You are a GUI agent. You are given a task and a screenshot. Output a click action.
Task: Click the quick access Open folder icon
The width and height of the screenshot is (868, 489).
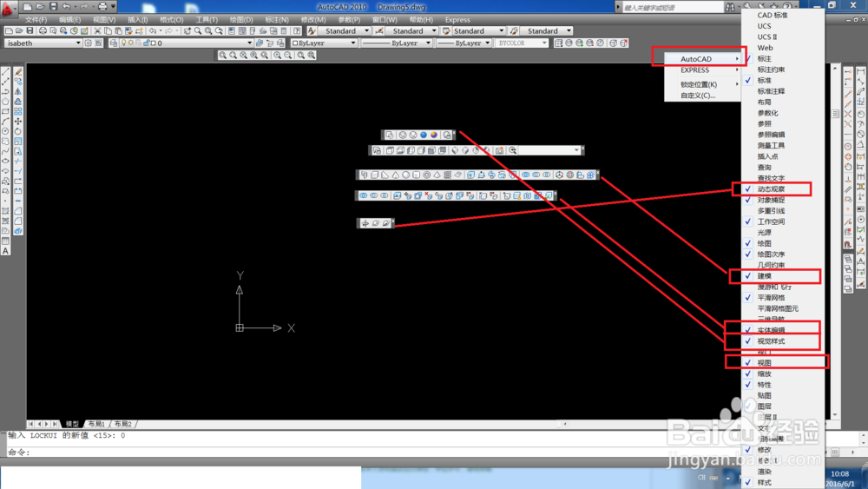(40, 7)
